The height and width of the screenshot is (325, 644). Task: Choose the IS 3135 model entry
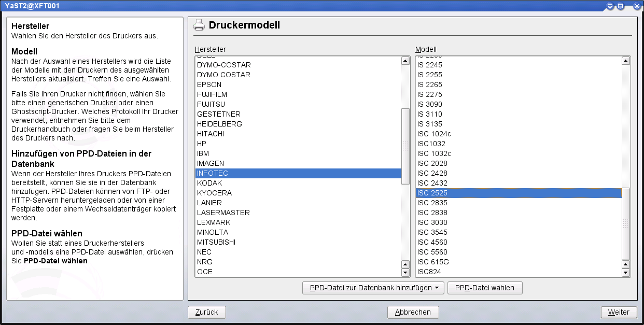click(430, 124)
